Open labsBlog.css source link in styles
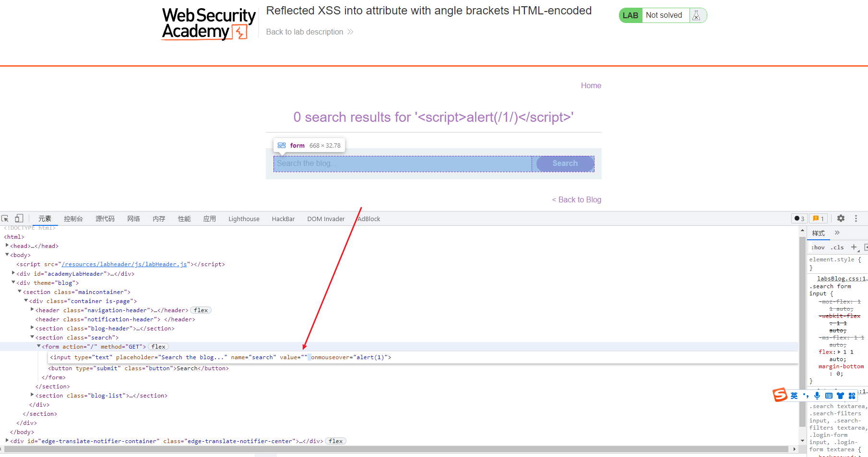Image resolution: width=868 pixels, height=457 pixels. tap(842, 278)
